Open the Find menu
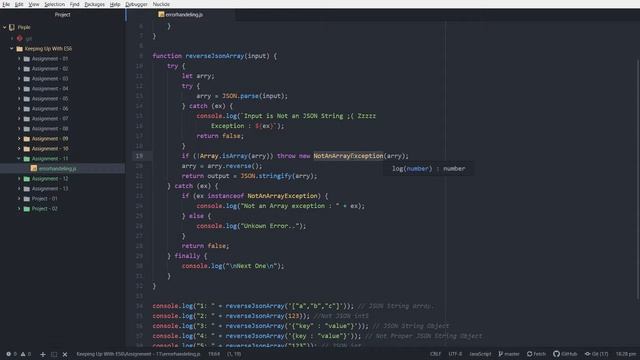640x360 pixels. click(x=74, y=4)
